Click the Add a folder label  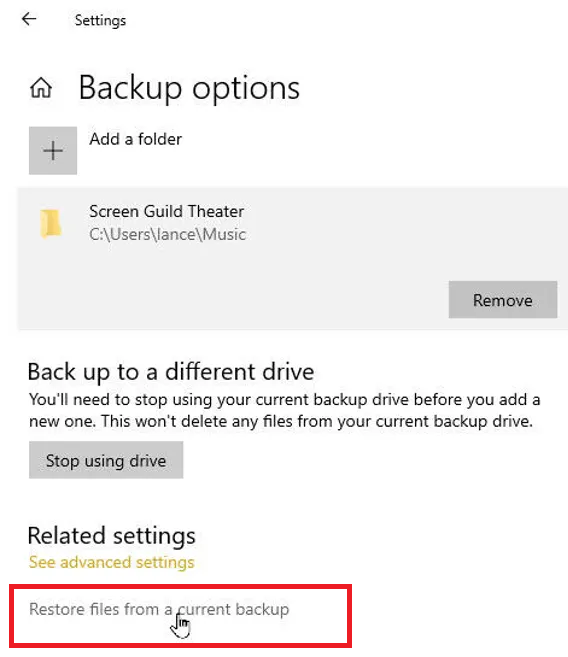click(x=136, y=139)
